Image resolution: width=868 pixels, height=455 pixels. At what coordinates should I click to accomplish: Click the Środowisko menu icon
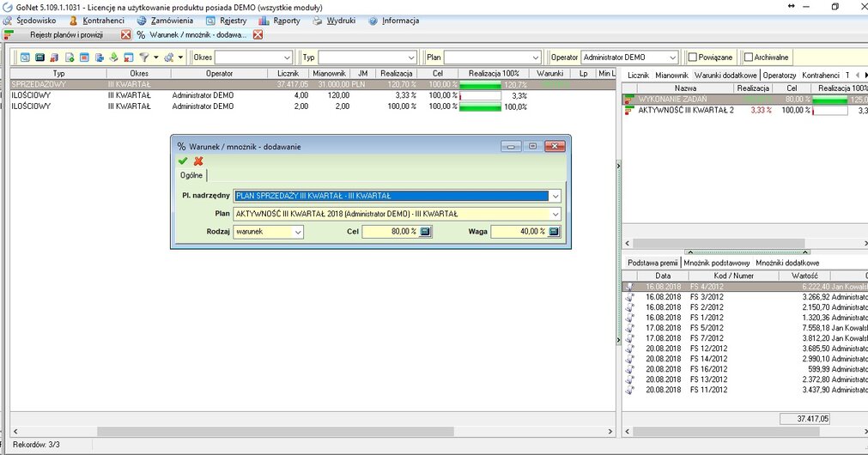tap(8, 21)
